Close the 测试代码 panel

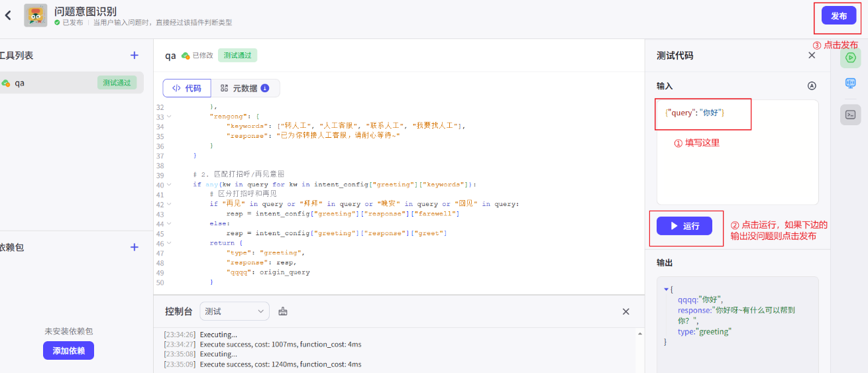pos(812,56)
